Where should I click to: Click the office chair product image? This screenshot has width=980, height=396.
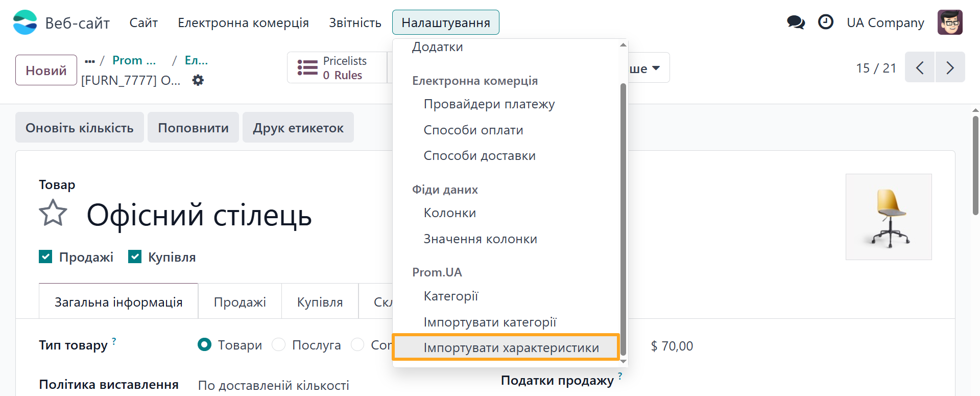[888, 217]
